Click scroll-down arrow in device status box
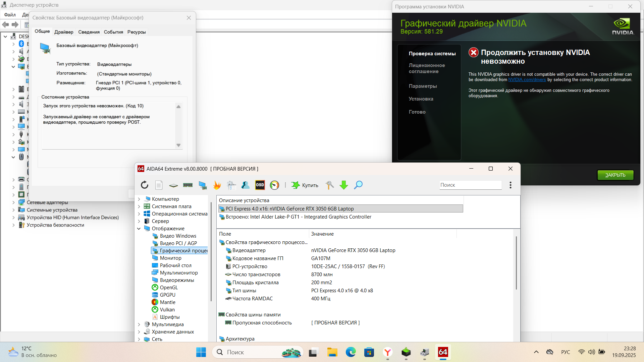 pyautogui.click(x=178, y=145)
